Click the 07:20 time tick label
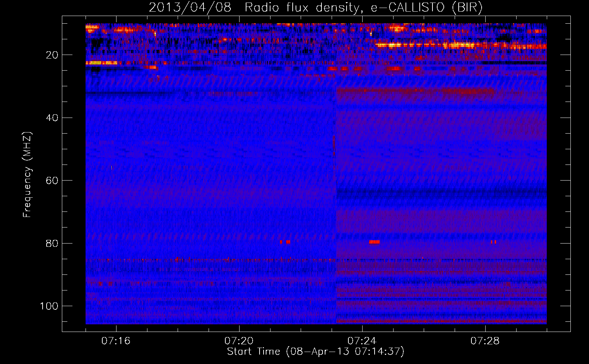Viewport: 589px width, 364px height. [x=239, y=341]
